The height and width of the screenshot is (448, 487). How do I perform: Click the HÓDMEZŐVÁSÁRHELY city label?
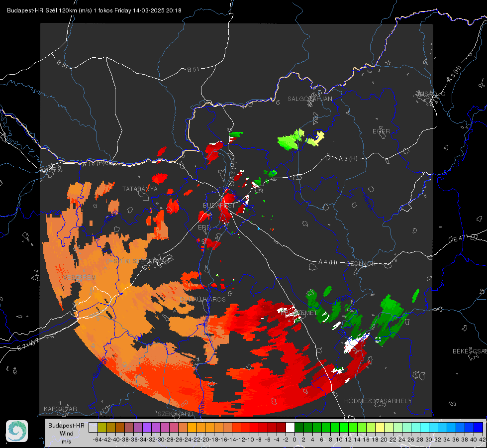[x=378, y=401]
